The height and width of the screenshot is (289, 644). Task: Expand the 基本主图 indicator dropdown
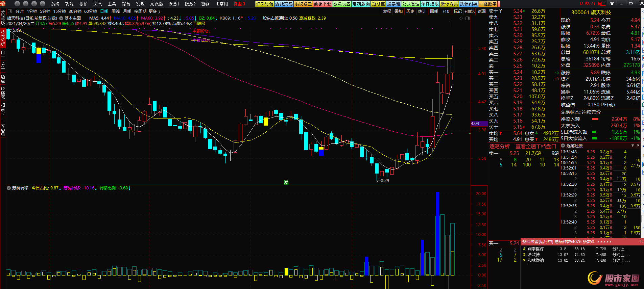coord(61,18)
